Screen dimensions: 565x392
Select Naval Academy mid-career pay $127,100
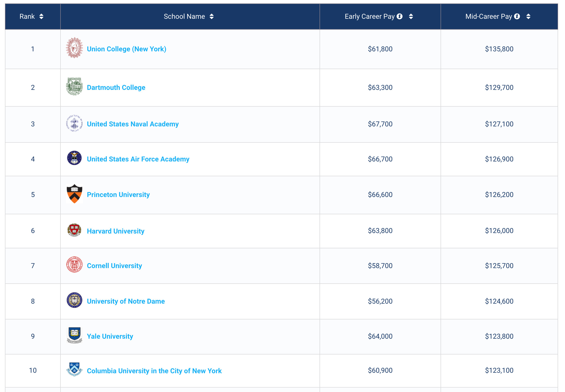499,124
